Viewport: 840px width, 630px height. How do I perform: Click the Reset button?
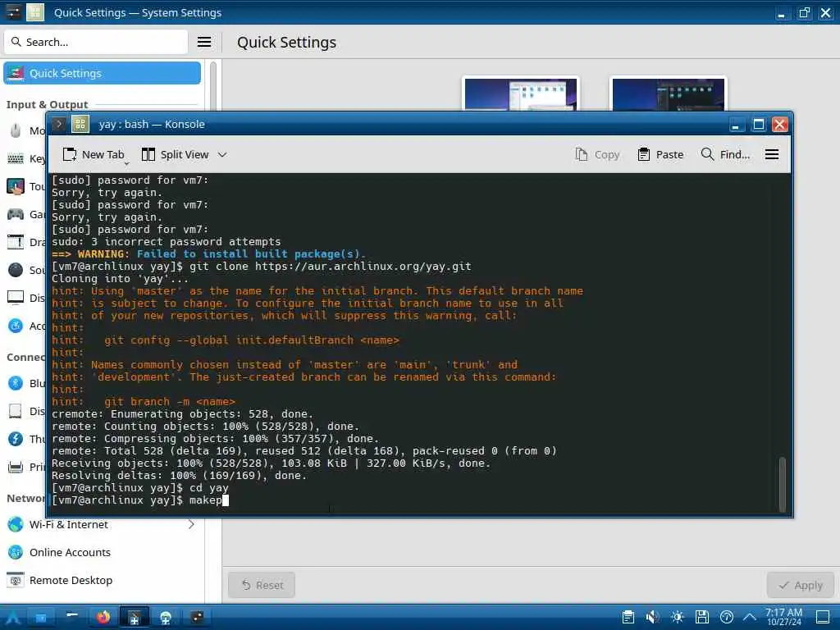pyautogui.click(x=262, y=585)
